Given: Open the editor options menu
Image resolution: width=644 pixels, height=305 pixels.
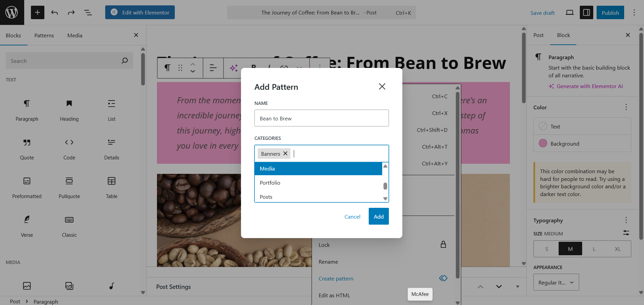Looking at the screenshot, I should click(x=634, y=12).
